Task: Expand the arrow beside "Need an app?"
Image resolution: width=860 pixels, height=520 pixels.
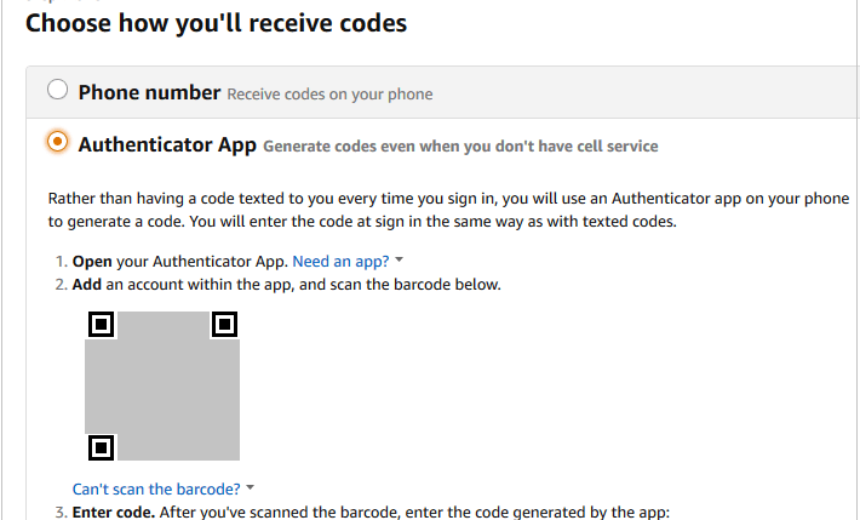Action: click(x=399, y=260)
